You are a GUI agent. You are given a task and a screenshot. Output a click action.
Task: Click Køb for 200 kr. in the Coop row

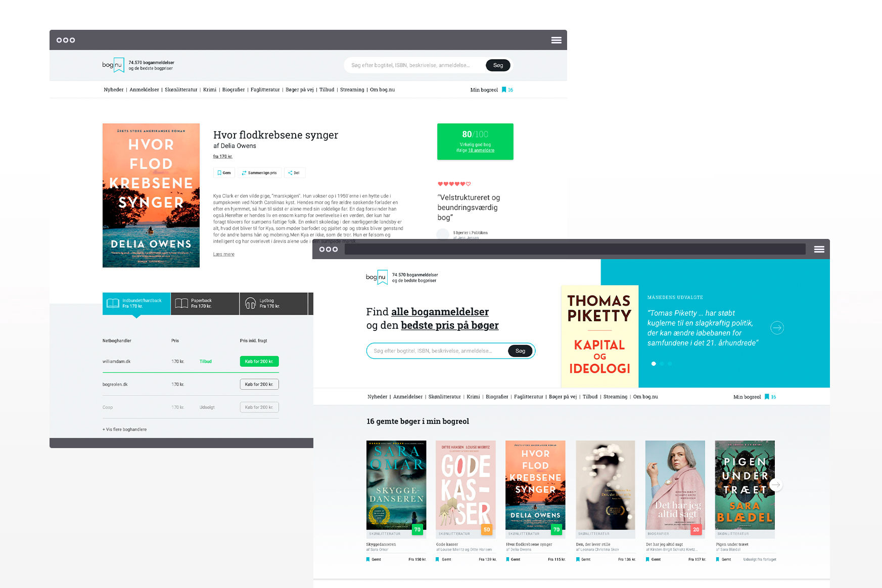[x=259, y=407]
